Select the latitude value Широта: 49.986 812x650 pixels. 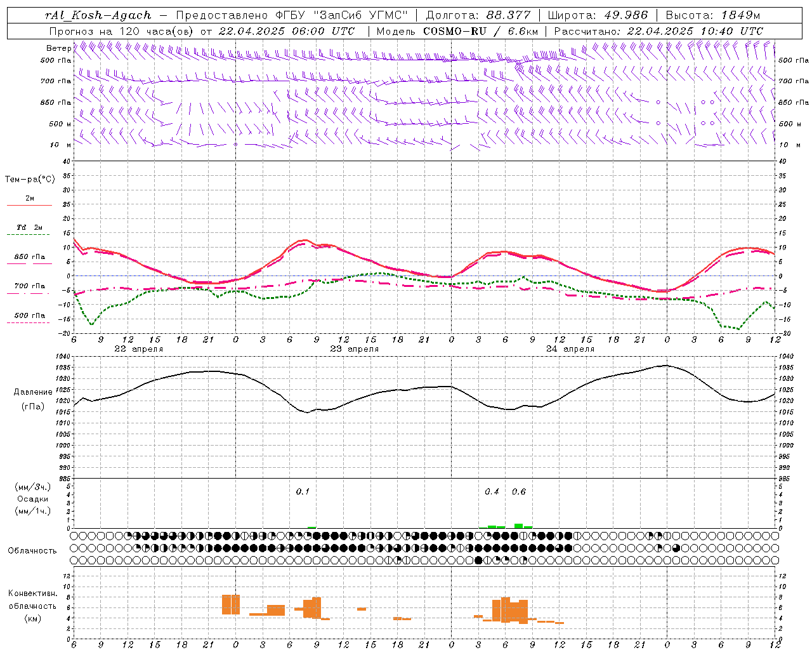coord(598,15)
